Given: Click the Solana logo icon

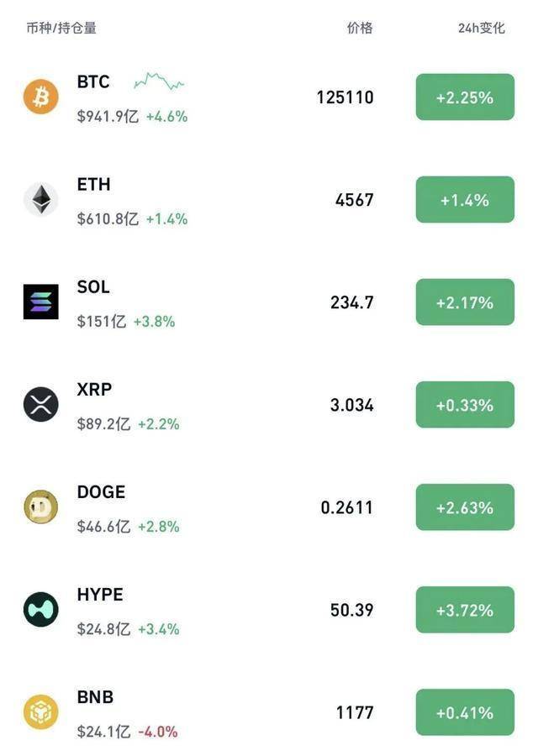Looking at the screenshot, I should (x=40, y=302).
